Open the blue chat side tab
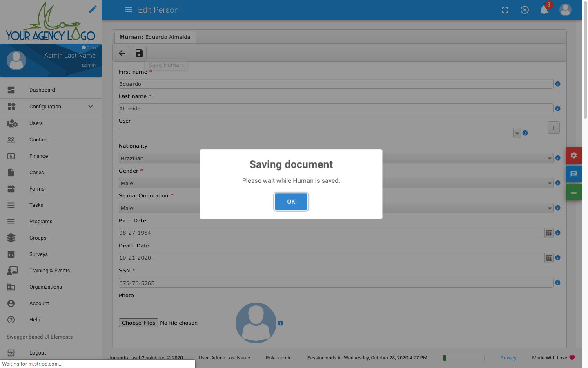Screen dimensions: 588x368 pyautogui.click(x=573, y=174)
